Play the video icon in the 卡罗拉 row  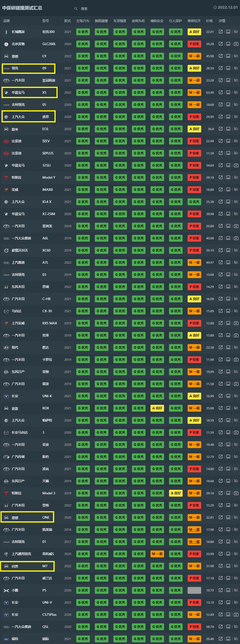(236, 360)
